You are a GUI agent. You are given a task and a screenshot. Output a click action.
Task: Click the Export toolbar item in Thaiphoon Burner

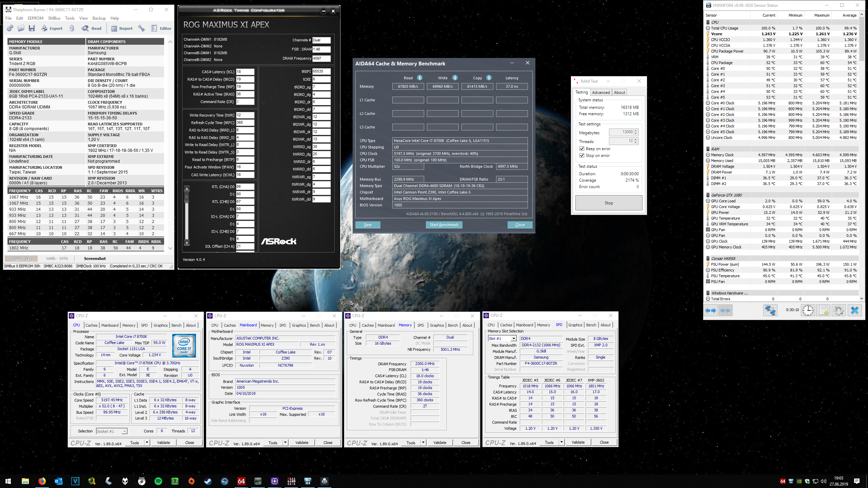click(x=52, y=28)
